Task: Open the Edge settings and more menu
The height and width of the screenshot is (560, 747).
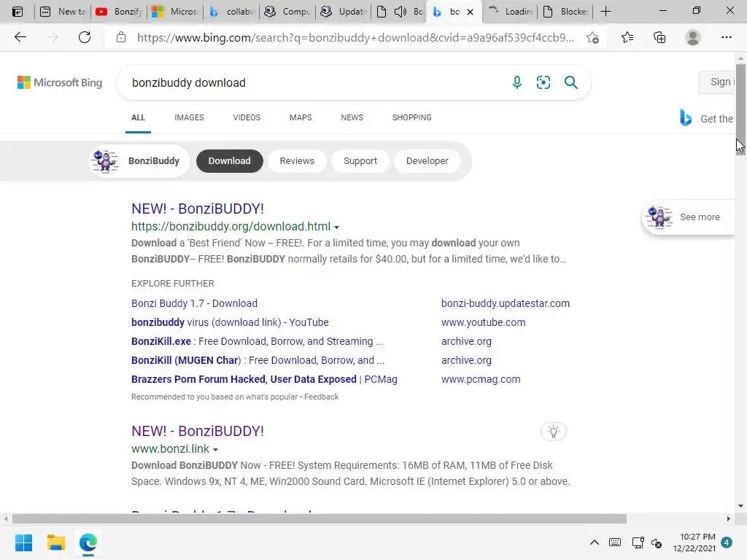Action: click(x=726, y=37)
